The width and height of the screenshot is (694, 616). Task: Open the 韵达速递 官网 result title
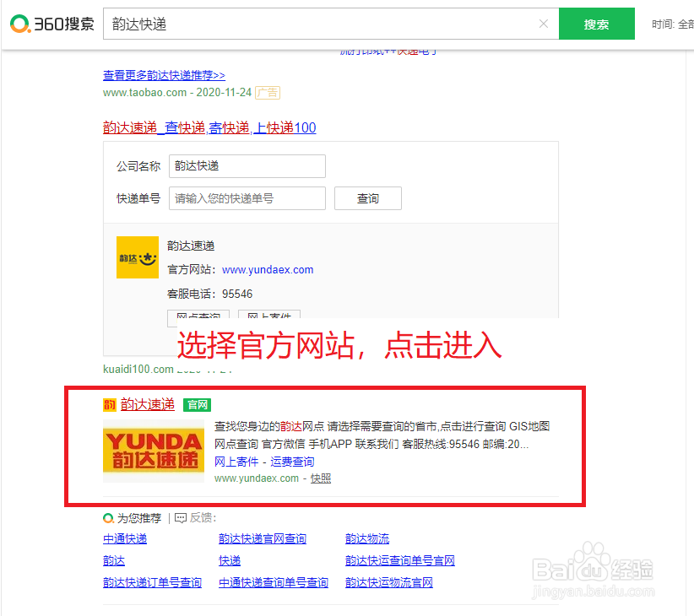[148, 404]
